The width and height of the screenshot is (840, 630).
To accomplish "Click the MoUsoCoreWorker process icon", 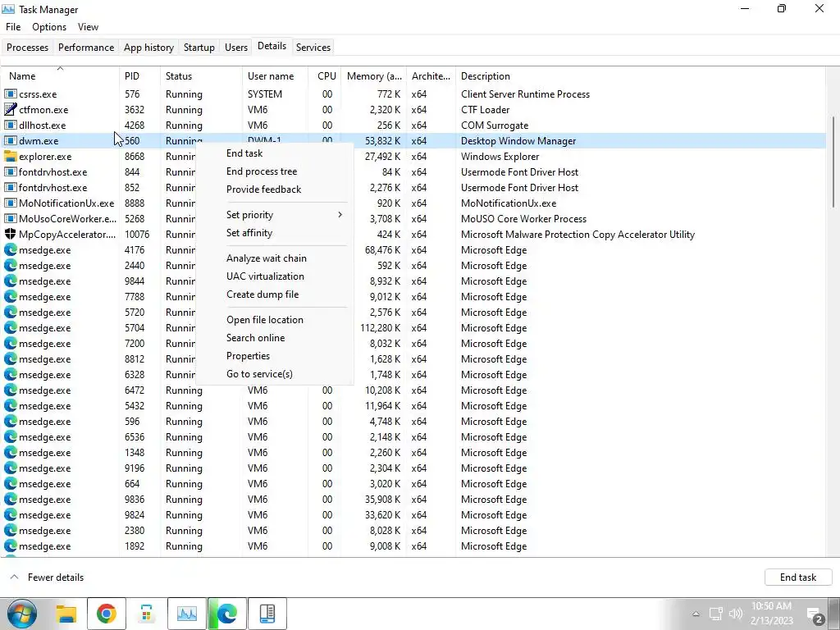I will [x=10, y=218].
